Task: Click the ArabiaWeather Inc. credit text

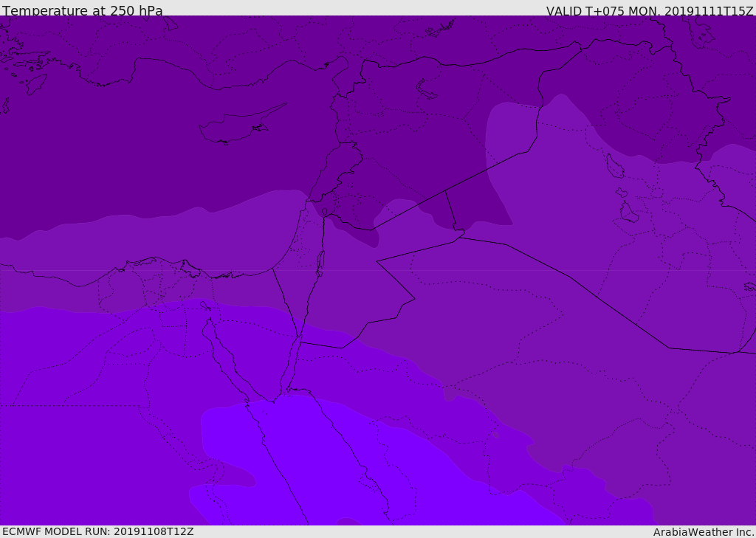Action: point(703,532)
